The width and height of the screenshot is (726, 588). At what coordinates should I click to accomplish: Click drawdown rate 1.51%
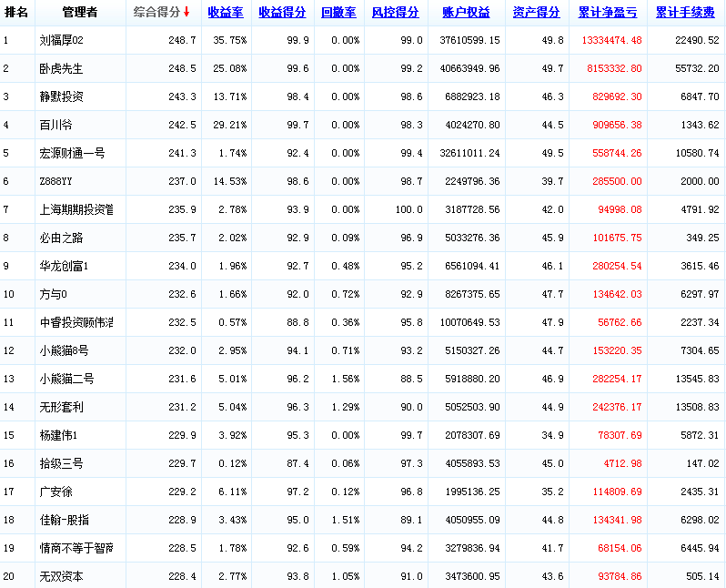tap(346, 520)
